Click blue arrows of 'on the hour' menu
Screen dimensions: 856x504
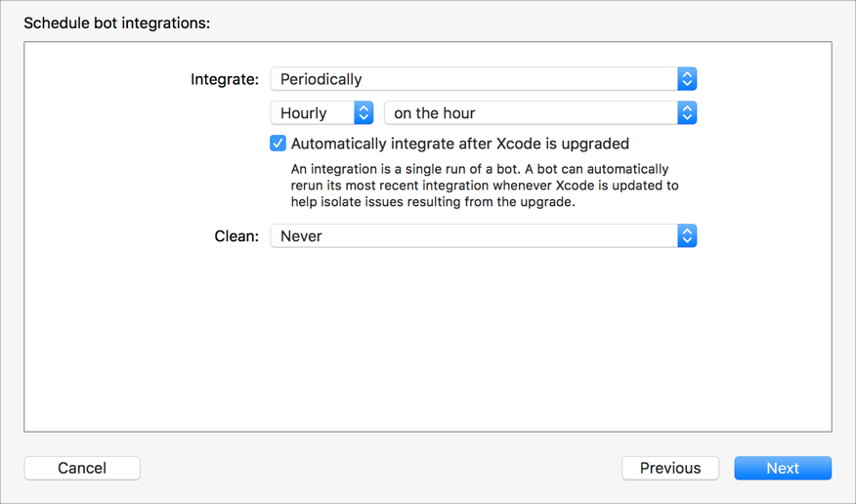pyautogui.click(x=687, y=113)
